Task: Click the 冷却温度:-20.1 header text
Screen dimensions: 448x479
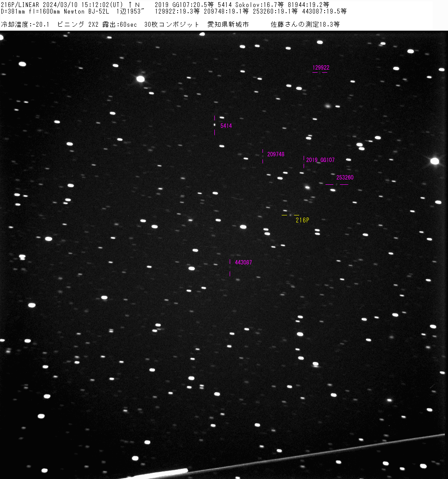Action: pyautogui.click(x=25, y=25)
